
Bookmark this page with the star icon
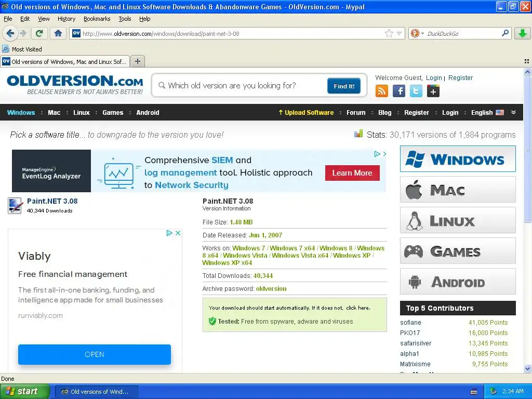pos(389,33)
